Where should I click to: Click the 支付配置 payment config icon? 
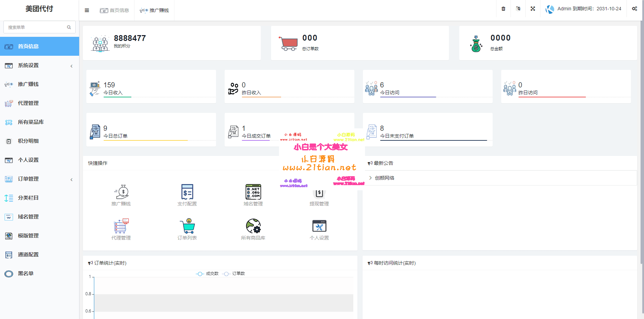187,192
